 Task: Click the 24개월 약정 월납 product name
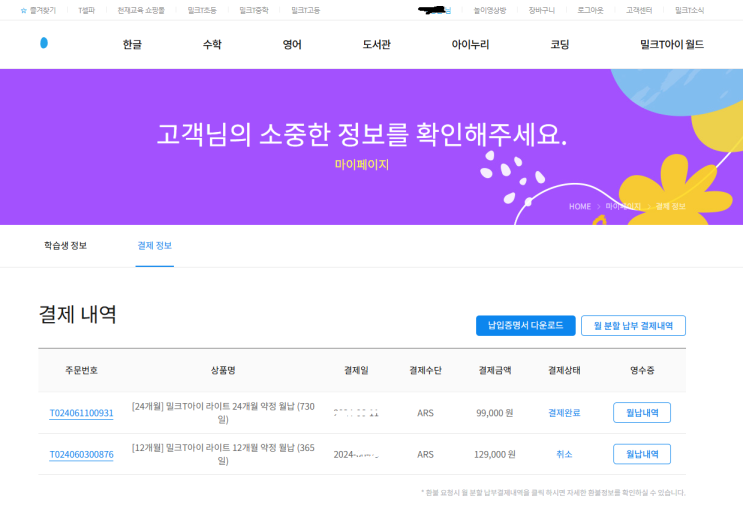pyautogui.click(x=223, y=413)
